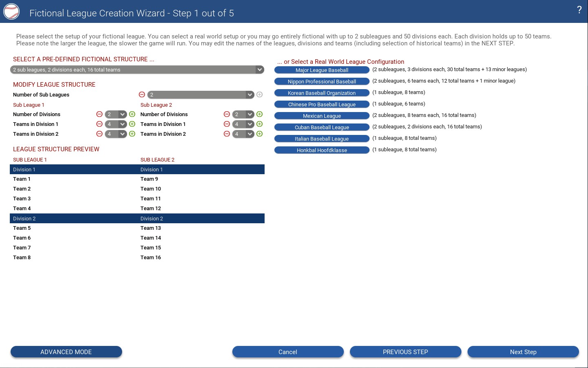
Task: Click the baseball logo icon in header
Action: [11, 12]
